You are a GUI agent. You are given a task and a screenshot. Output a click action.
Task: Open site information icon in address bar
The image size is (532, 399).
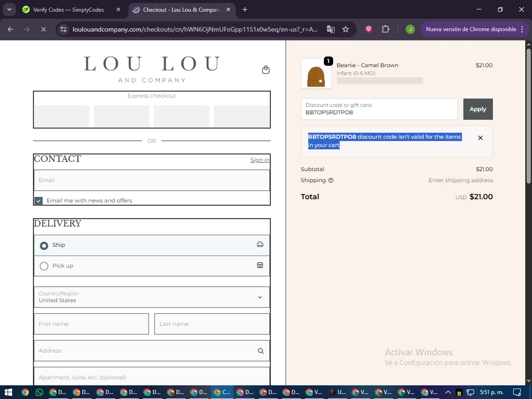click(63, 29)
